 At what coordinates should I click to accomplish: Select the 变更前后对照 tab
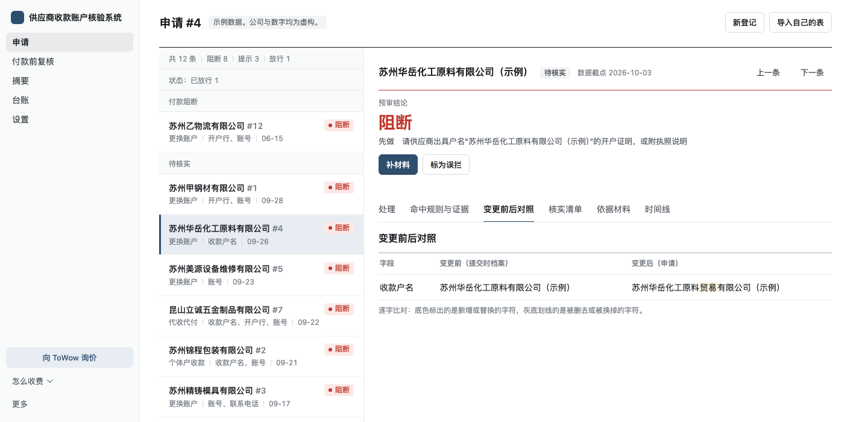pos(509,209)
